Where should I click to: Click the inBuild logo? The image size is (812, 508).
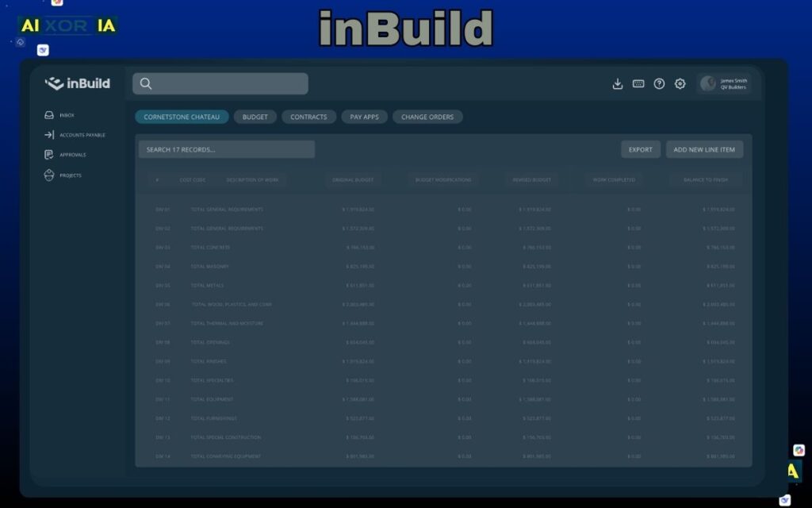pos(78,83)
